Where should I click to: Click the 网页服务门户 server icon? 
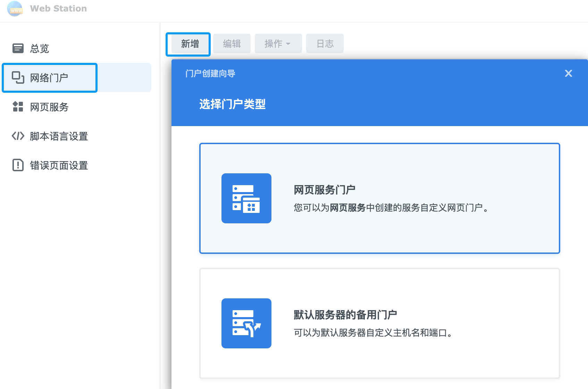(x=246, y=198)
